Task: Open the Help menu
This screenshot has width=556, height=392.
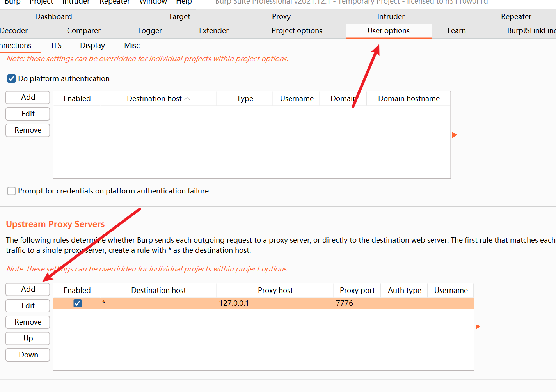Action: click(184, 2)
